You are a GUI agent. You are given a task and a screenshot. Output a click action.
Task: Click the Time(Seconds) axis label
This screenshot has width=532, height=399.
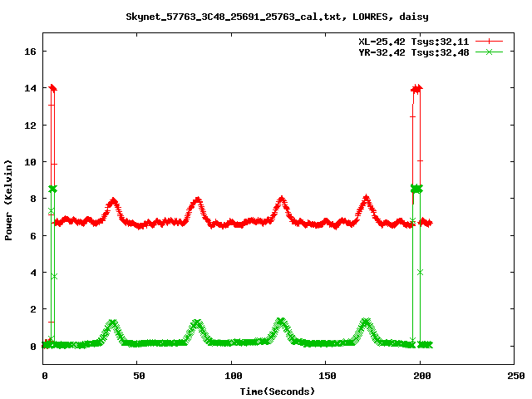[277, 392]
